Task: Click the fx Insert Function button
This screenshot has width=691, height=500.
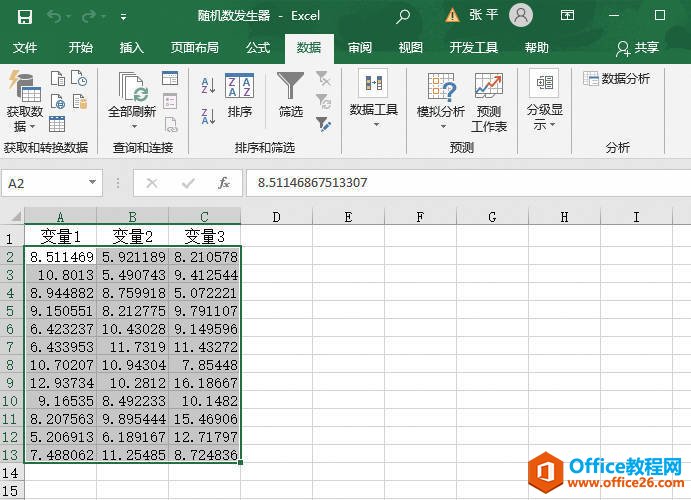Action: [224, 183]
